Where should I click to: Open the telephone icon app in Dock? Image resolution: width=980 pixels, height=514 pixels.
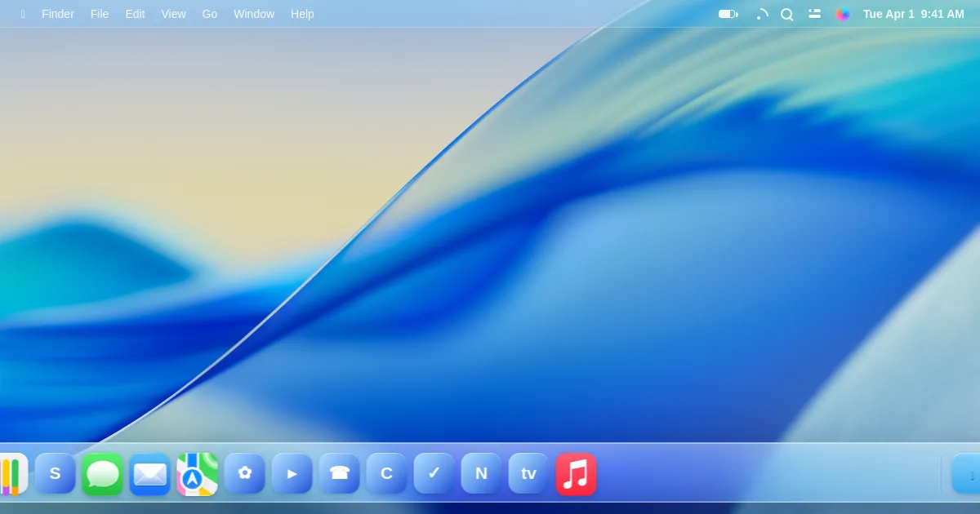tap(339, 474)
